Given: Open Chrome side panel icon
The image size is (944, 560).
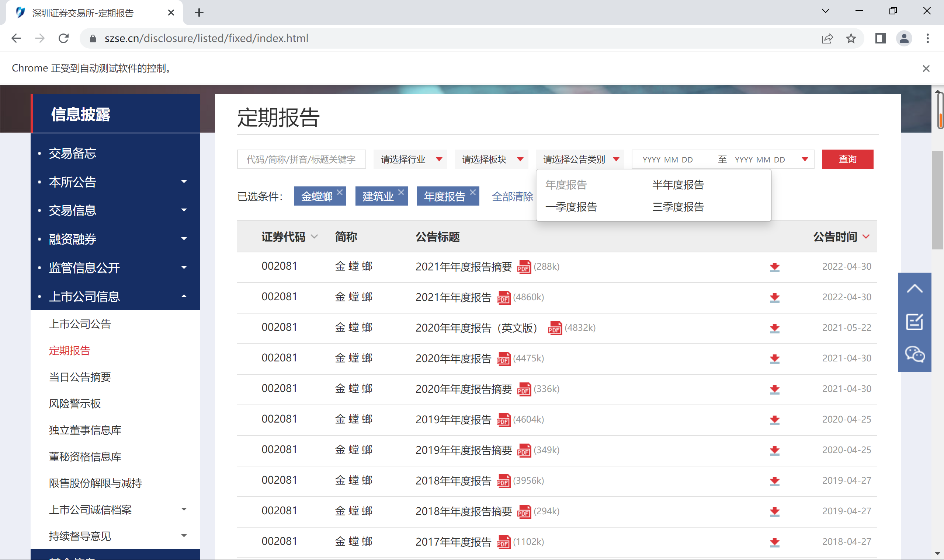Looking at the screenshot, I should pyautogui.click(x=881, y=38).
